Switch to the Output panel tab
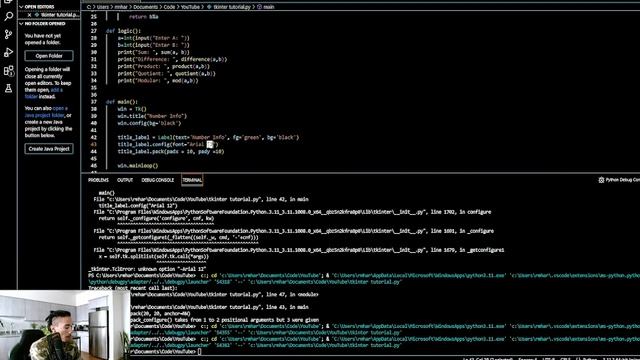The image size is (640, 360). click(125, 180)
